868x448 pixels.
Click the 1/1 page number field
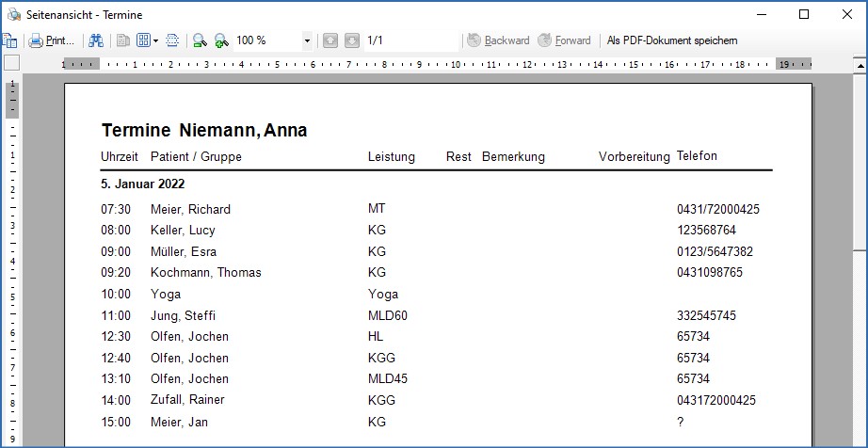[411, 40]
